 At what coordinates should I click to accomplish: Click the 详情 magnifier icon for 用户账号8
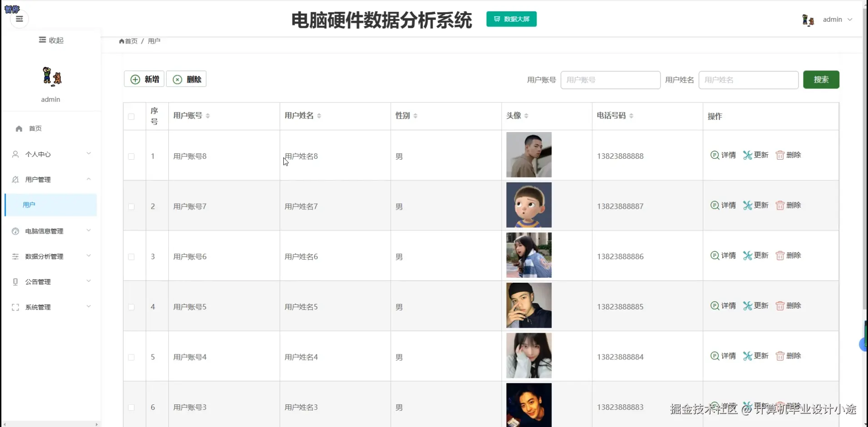[x=715, y=155]
